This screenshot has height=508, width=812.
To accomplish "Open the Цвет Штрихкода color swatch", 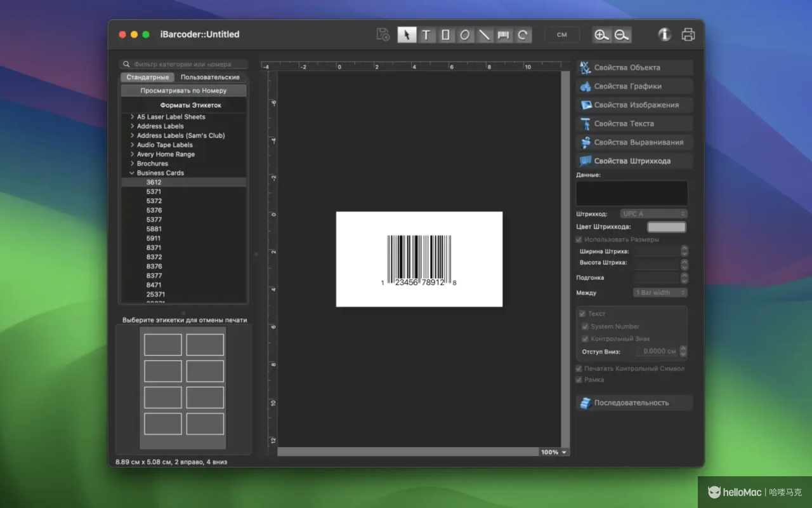I will click(x=666, y=227).
